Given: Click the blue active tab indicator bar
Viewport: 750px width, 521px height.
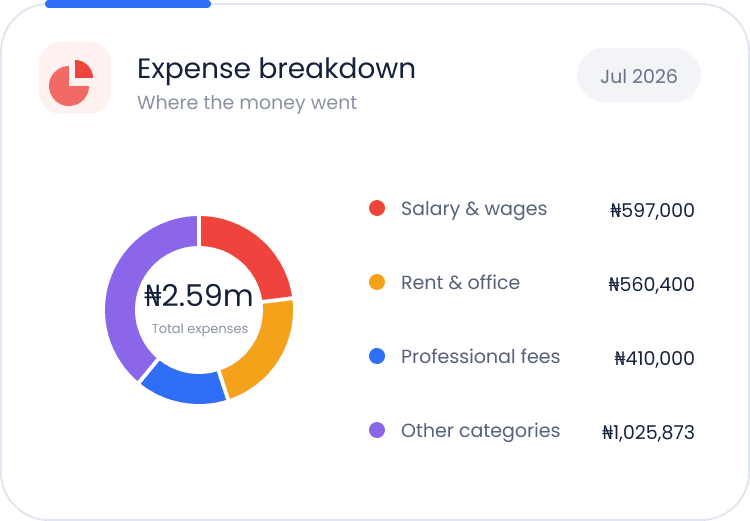Looking at the screenshot, I should pyautogui.click(x=128, y=4).
